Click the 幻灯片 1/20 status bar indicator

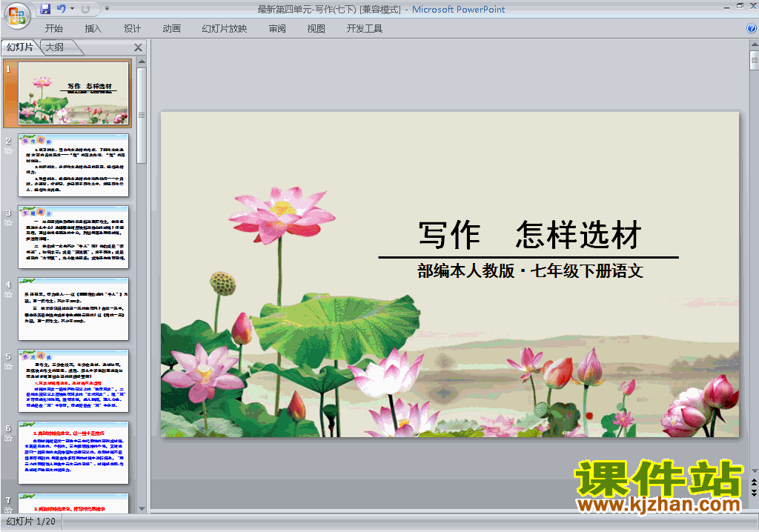(x=31, y=522)
